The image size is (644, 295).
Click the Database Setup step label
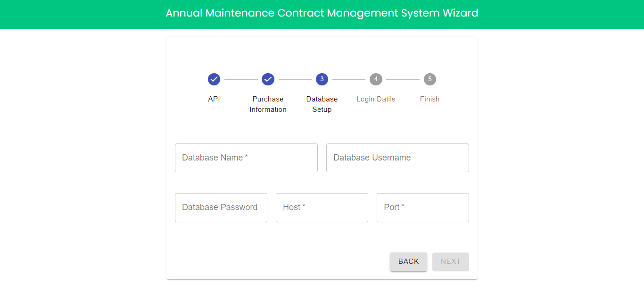point(322,104)
